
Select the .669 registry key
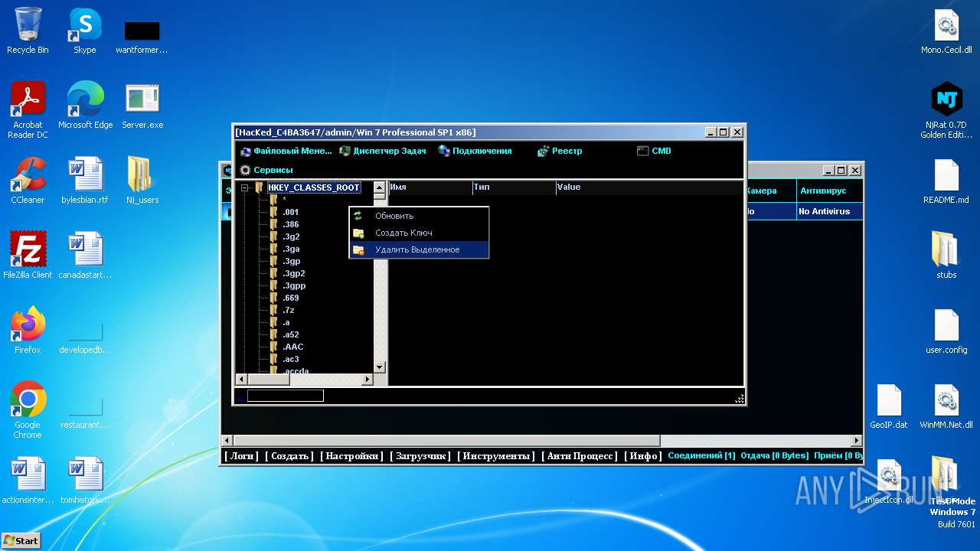coord(290,298)
